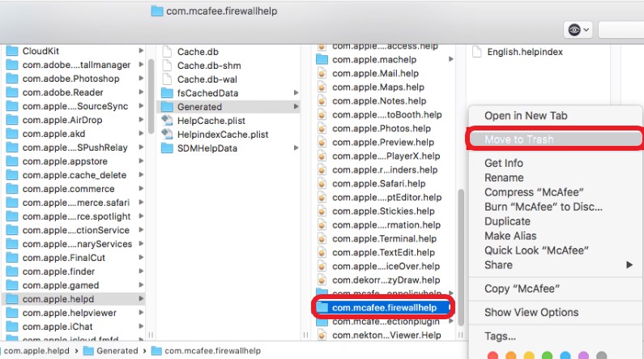Expand the com.apple.machelp arrow
The image size is (644, 359).
[450, 59]
